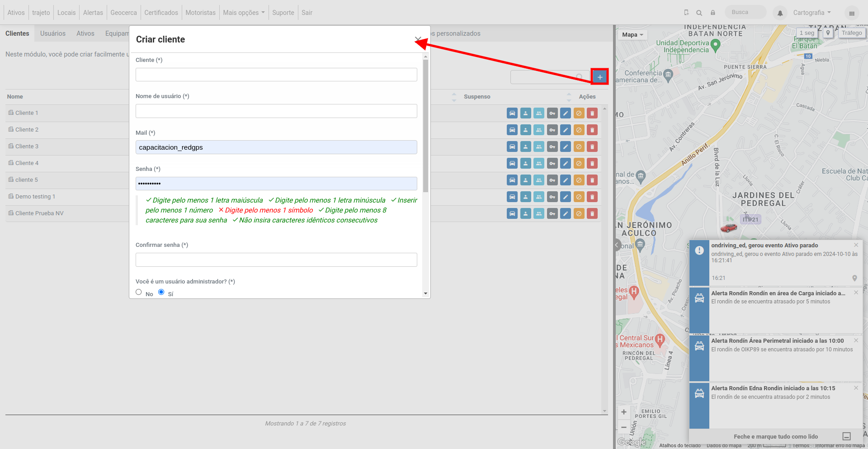Click the map pin marker button
Image resolution: width=868 pixels, height=449 pixels.
pyautogui.click(x=828, y=33)
